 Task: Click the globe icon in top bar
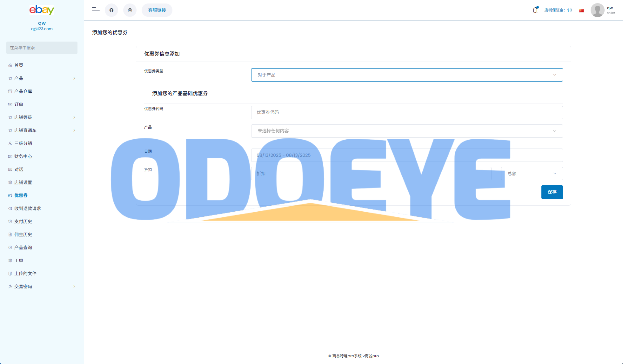click(x=111, y=10)
